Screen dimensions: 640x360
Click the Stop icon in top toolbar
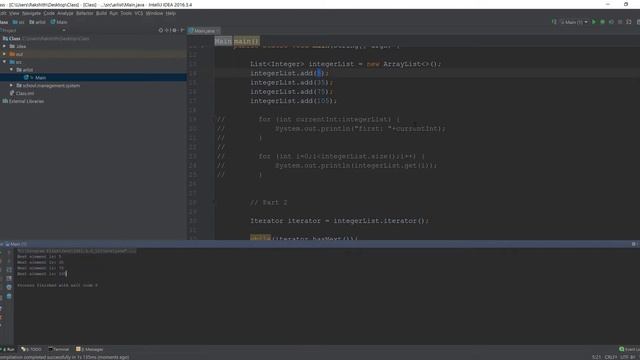coord(620,22)
